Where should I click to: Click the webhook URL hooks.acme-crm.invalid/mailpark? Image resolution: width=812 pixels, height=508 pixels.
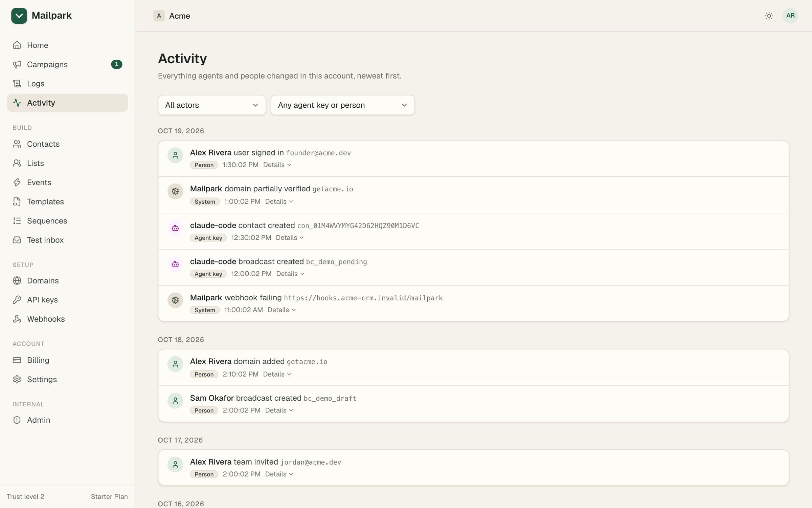coord(363,298)
